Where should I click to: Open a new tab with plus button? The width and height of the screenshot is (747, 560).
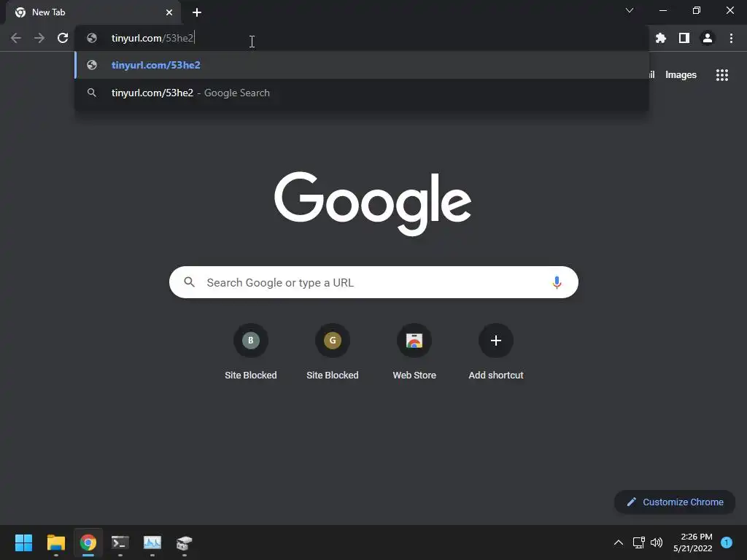click(197, 12)
